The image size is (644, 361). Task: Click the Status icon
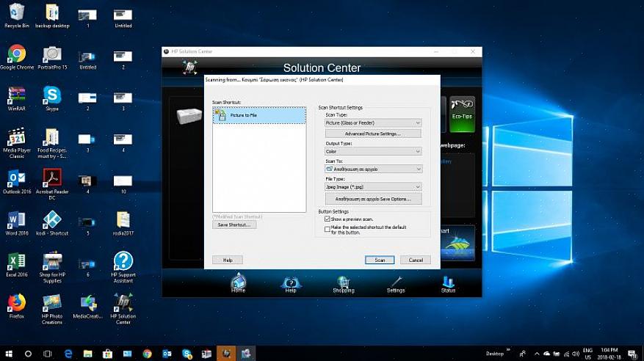coord(448,282)
